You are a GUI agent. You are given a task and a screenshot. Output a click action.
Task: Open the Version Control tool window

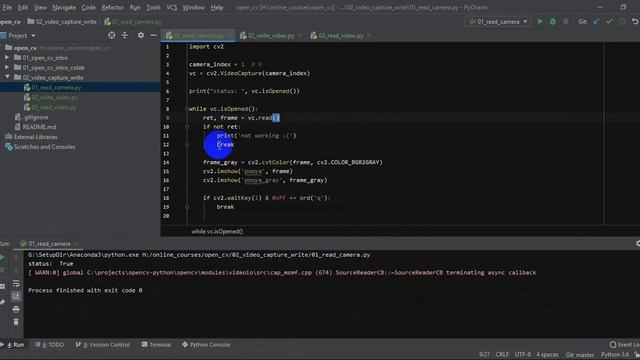coord(102,344)
